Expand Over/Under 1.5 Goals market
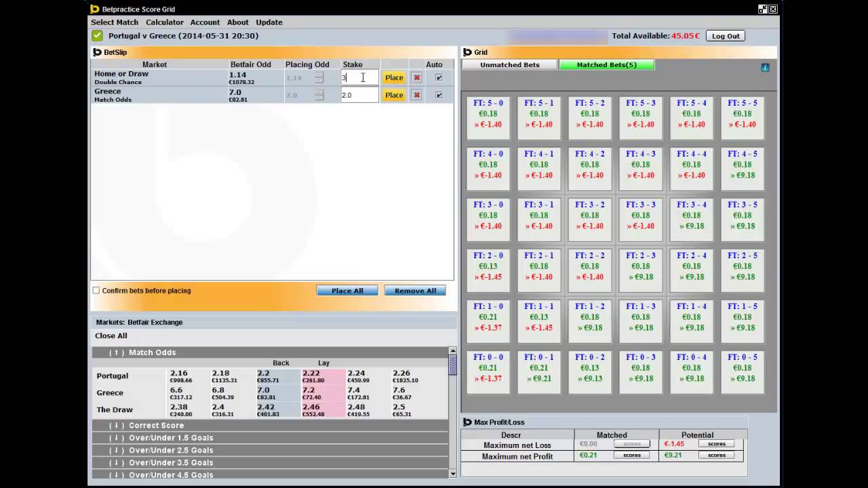The width and height of the screenshot is (868, 488). [x=270, y=438]
